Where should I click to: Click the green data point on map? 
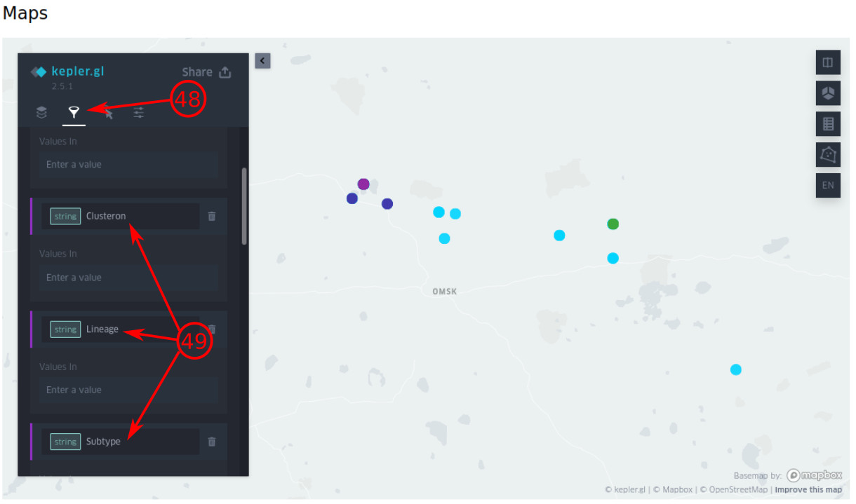point(613,224)
